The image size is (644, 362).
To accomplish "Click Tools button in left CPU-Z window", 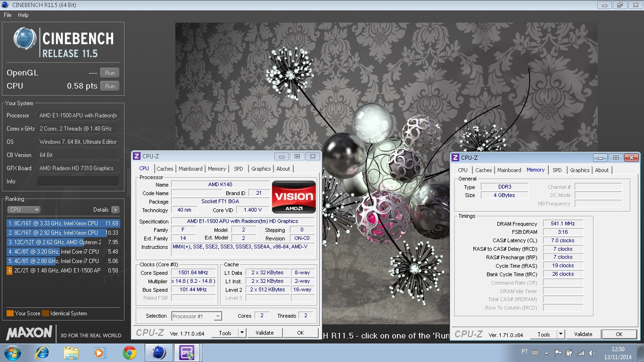I will tap(225, 333).
